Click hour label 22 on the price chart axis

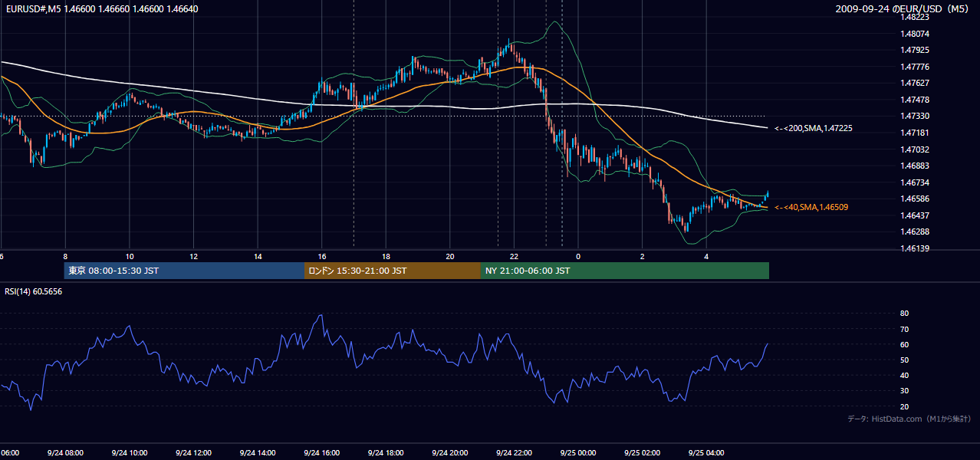(515, 257)
